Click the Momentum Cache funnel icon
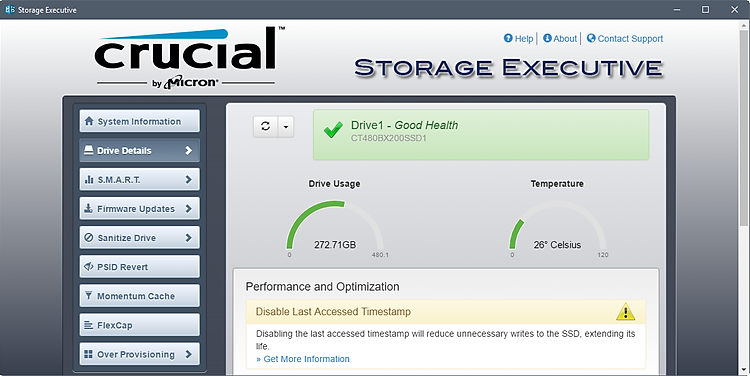750x376 pixels. 88,296
